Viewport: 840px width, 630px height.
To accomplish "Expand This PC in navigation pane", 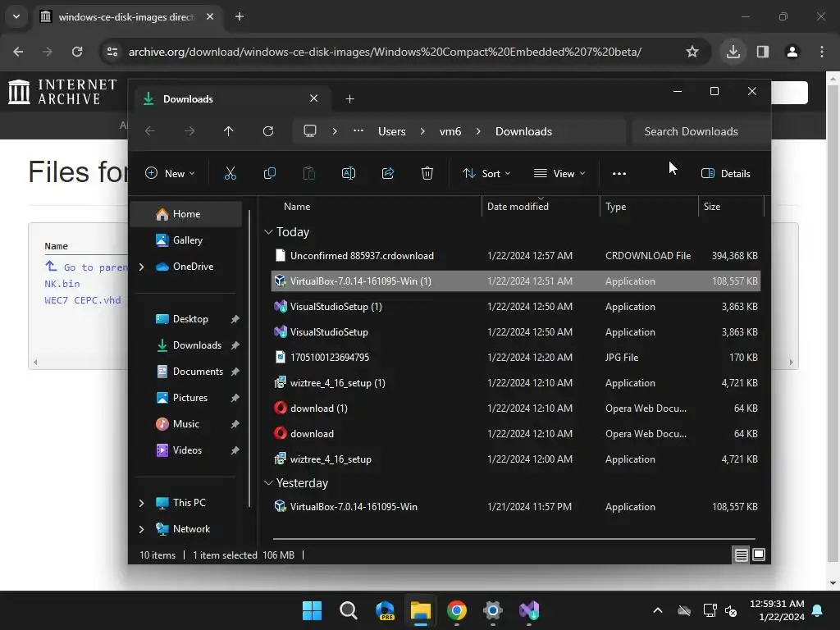I will [x=141, y=503].
